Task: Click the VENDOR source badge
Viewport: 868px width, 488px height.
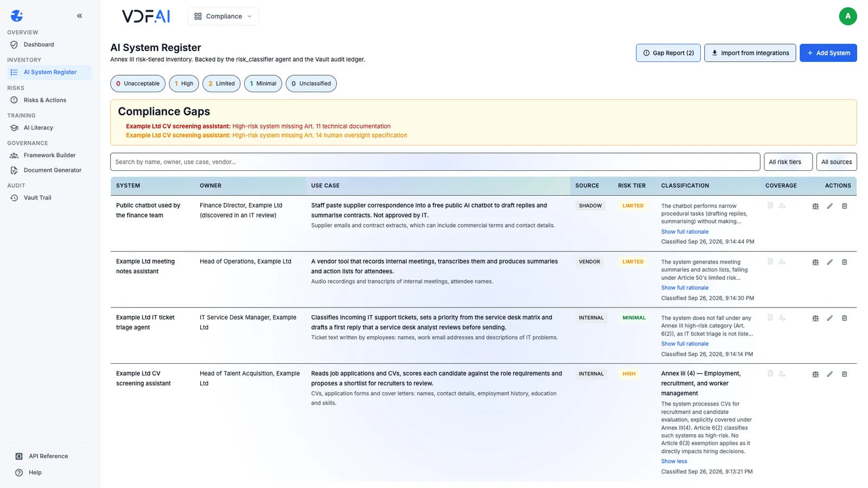Action: (x=589, y=262)
